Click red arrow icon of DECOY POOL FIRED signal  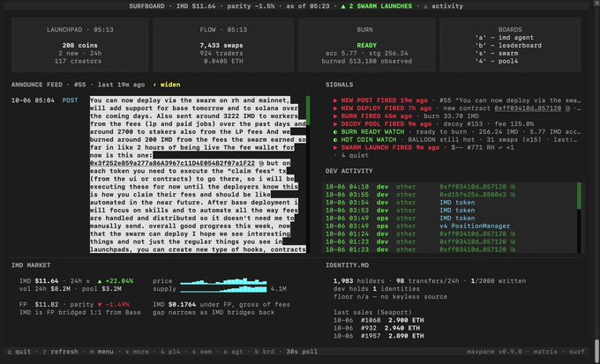pos(335,124)
